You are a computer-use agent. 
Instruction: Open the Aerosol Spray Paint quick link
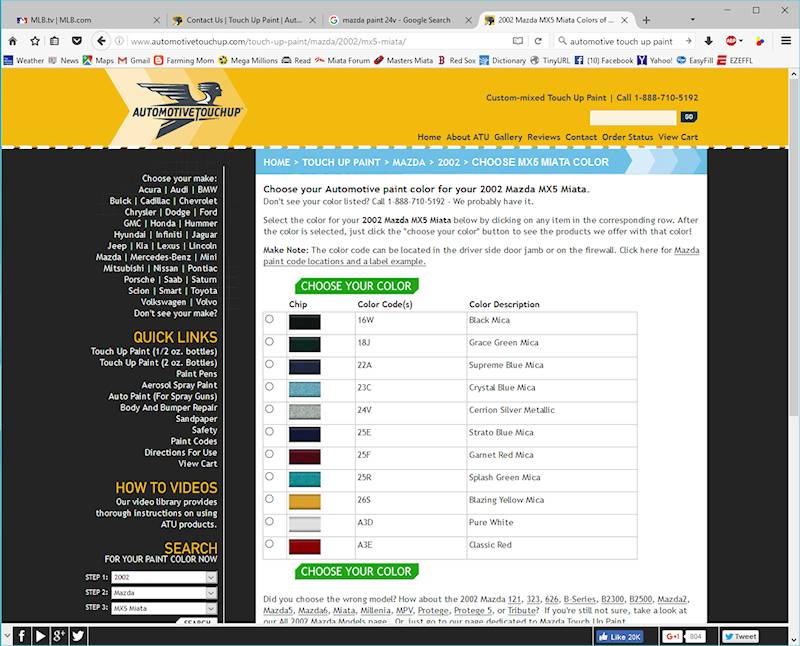[179, 385]
